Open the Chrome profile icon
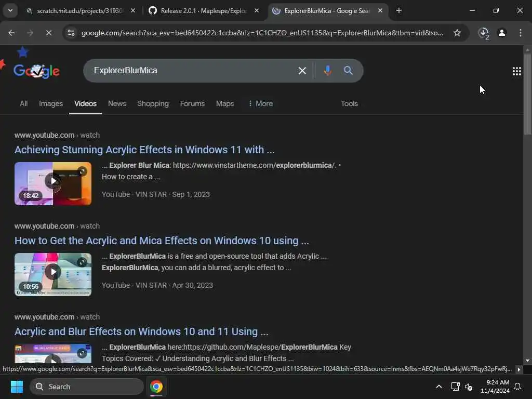The width and height of the screenshot is (532, 399). tap(502, 33)
